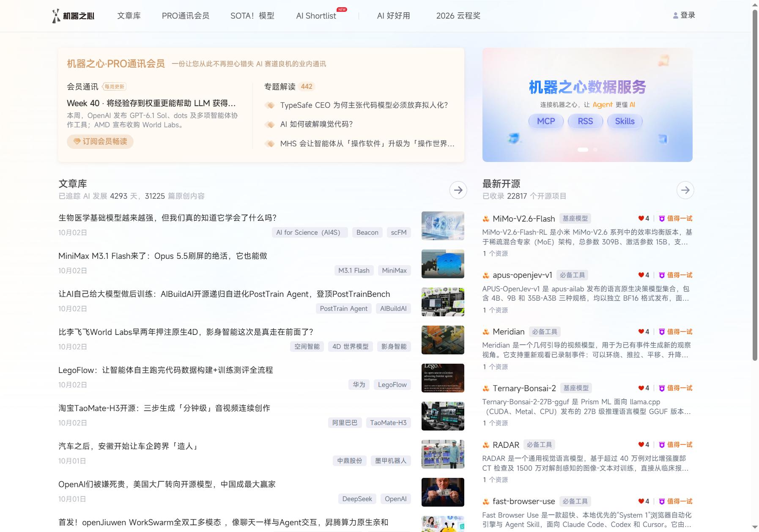Go to SOTA！模型 nav item
The image size is (759, 532).
[252, 16]
